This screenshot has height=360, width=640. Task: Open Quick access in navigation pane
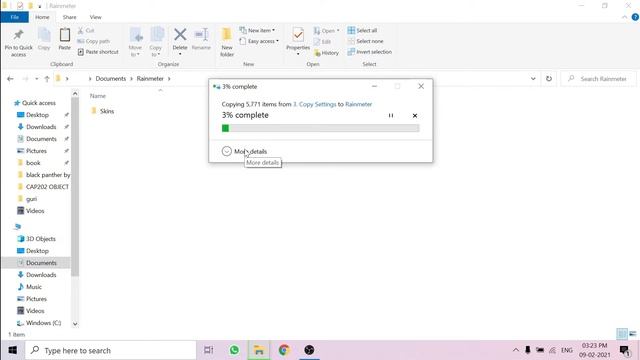click(35, 103)
